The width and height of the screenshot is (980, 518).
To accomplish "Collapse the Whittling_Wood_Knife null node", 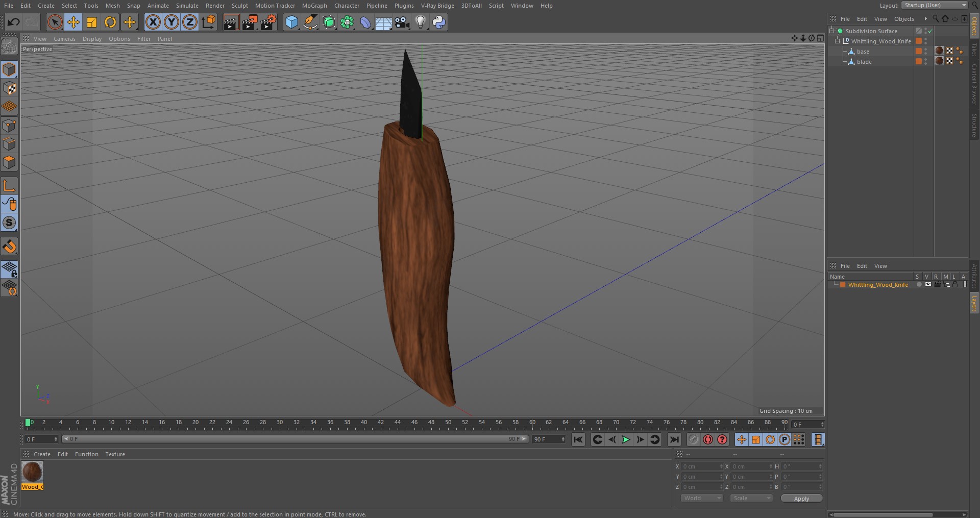I will 837,41.
